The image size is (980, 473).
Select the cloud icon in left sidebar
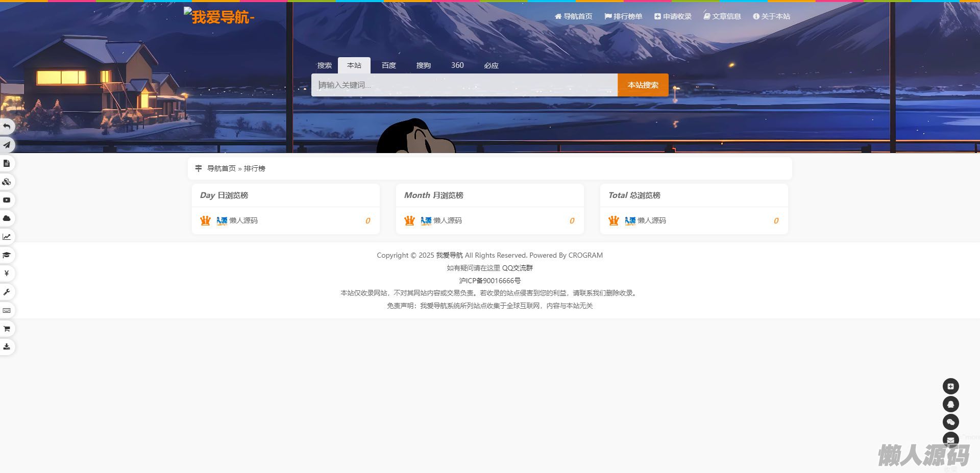coord(7,218)
